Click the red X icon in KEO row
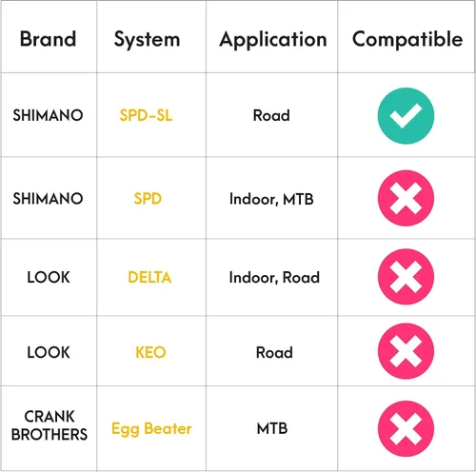Viewport: 476px width, 472px height. (x=406, y=351)
